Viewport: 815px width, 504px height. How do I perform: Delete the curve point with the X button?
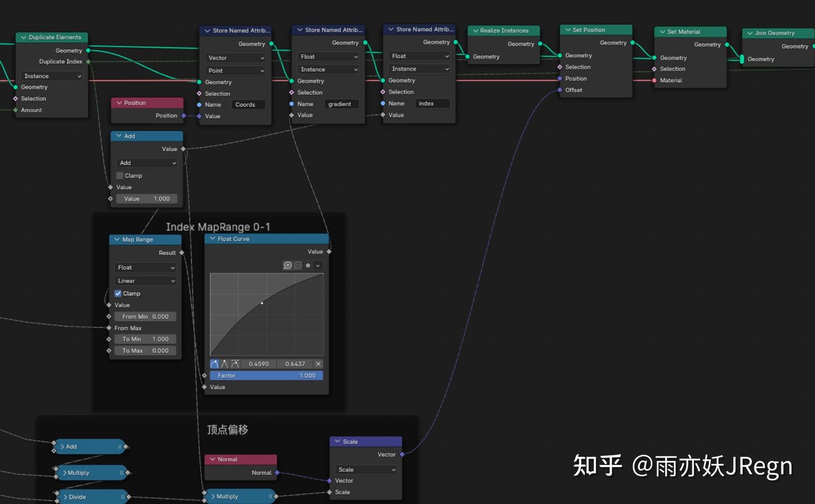[x=318, y=364]
